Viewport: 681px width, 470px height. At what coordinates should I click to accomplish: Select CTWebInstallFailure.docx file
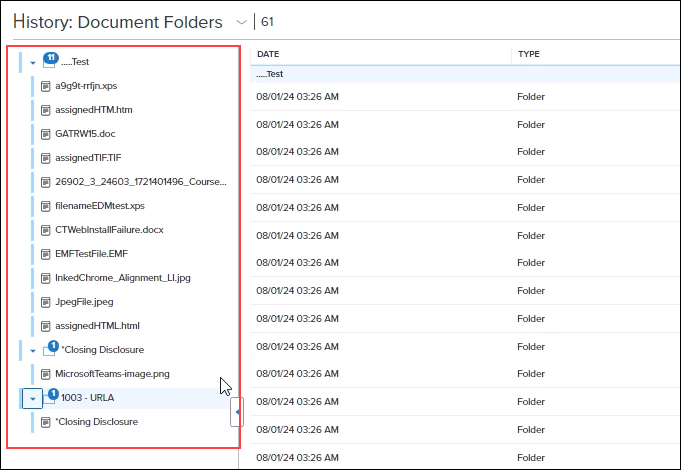109,230
